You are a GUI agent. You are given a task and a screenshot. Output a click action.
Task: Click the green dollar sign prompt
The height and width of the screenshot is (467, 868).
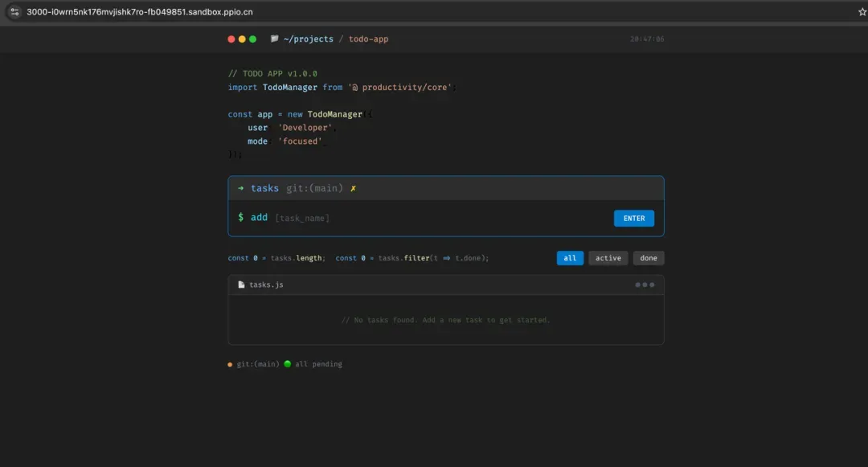tap(240, 217)
